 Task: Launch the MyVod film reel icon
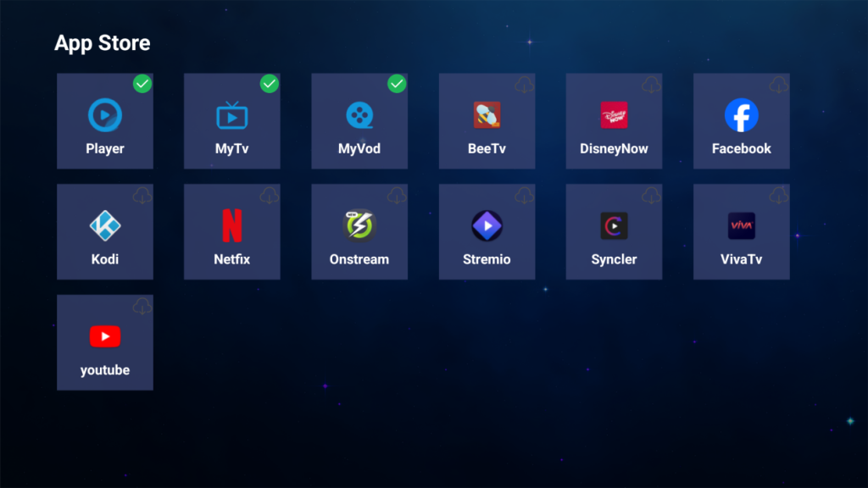pyautogui.click(x=359, y=115)
